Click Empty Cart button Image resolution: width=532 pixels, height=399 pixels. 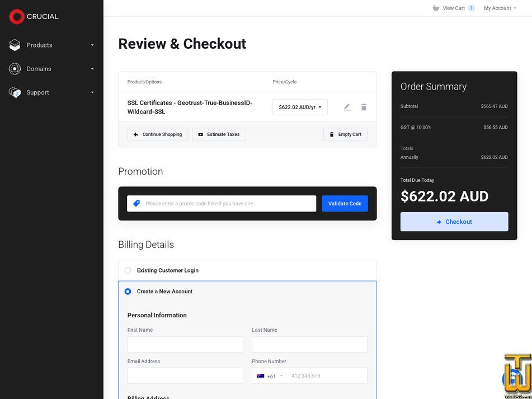tap(345, 134)
